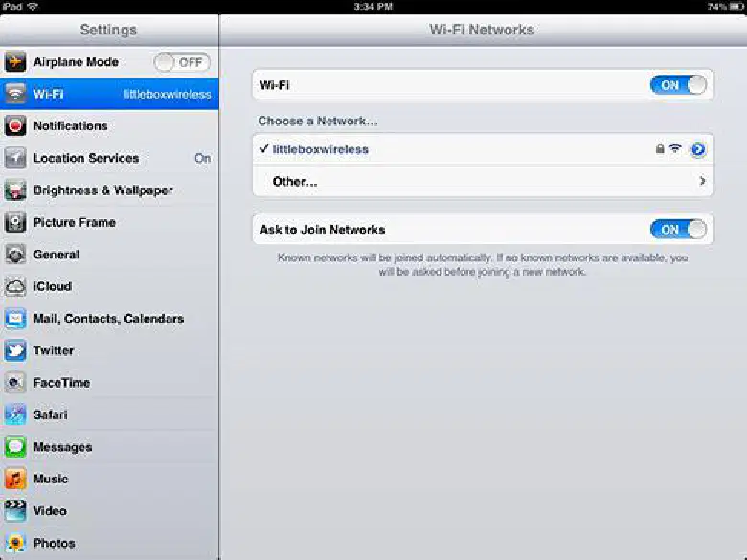Image resolution: width=747 pixels, height=560 pixels.
Task: Open FaceTime settings
Action: tap(109, 382)
